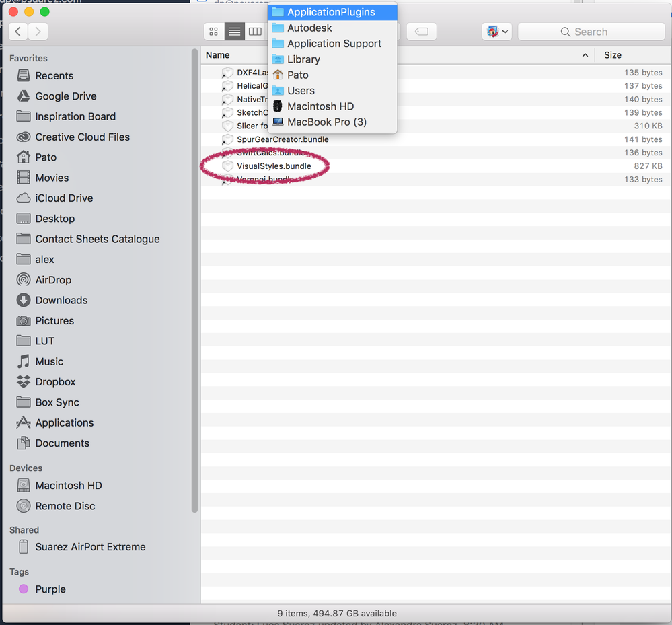Click the 827 KB size cell

tap(648, 166)
